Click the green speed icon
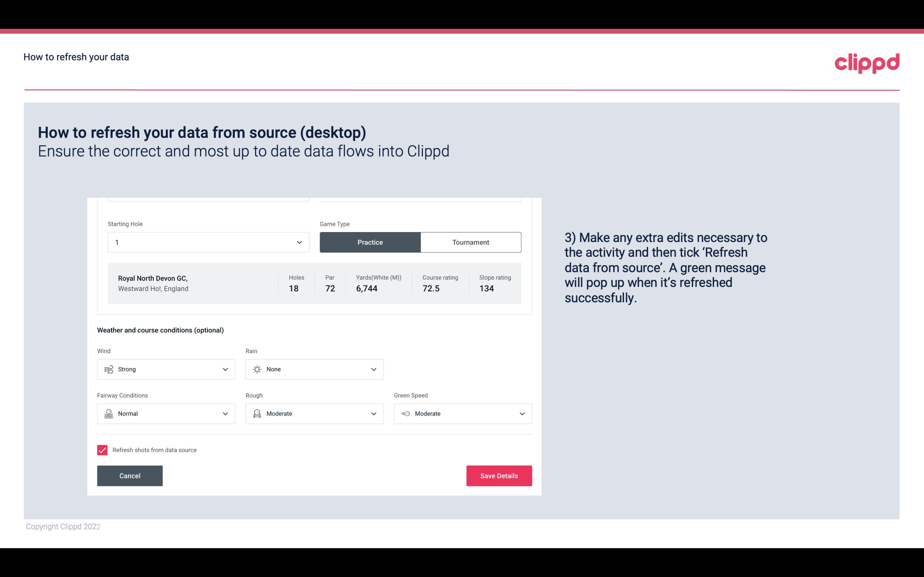This screenshot has width=924, height=577. click(x=406, y=414)
